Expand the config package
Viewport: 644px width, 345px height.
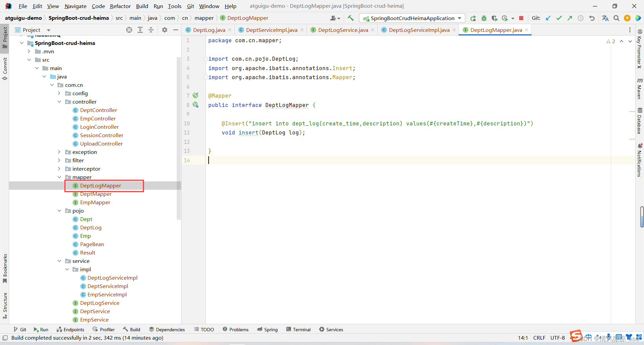click(x=59, y=93)
